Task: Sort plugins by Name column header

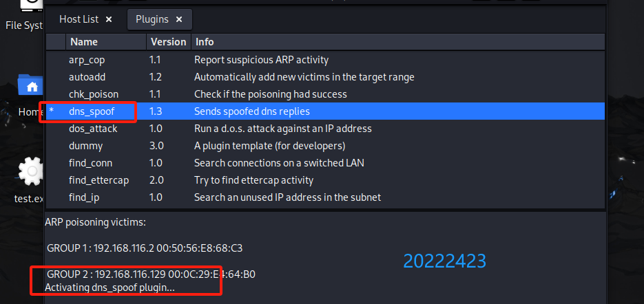Action: point(84,42)
